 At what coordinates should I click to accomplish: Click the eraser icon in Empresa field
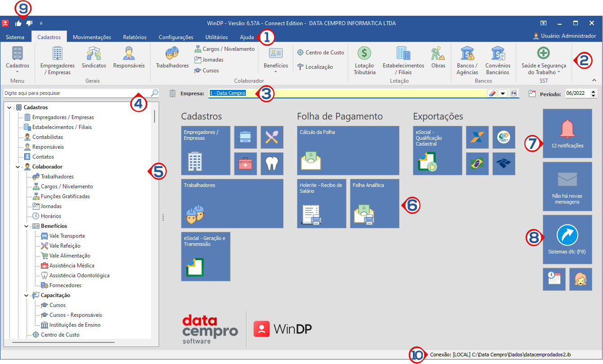[491, 93]
